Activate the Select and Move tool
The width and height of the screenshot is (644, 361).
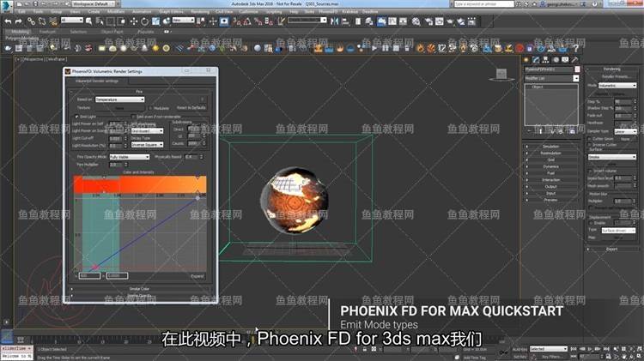(x=133, y=21)
